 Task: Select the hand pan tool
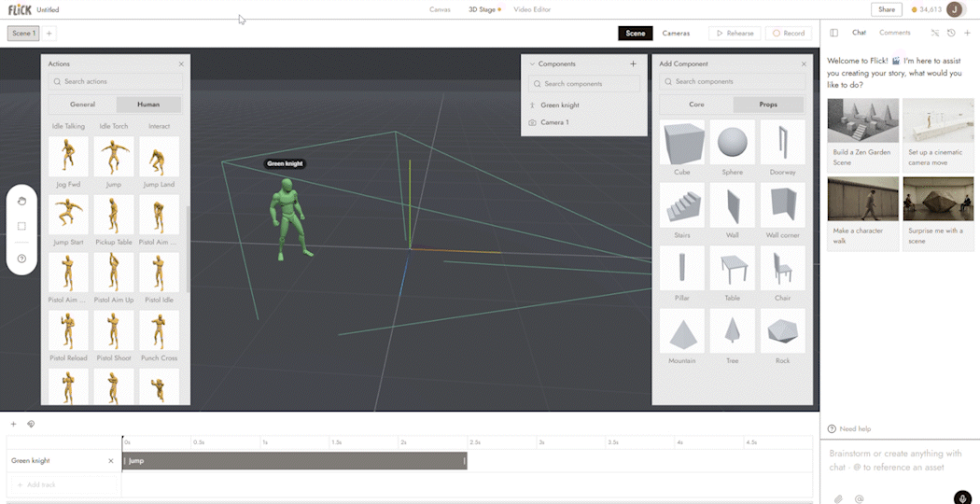point(21,202)
